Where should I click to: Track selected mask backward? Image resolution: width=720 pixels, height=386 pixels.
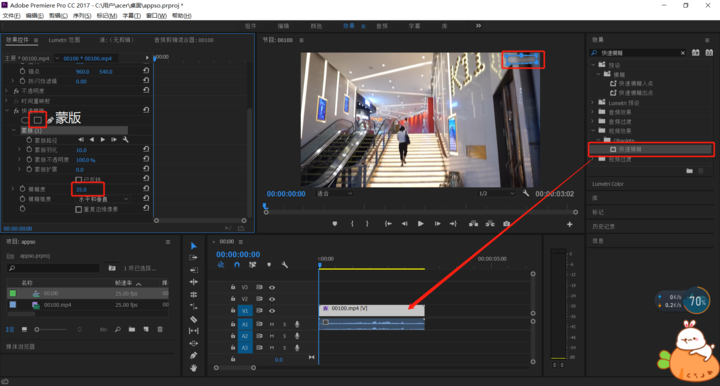coord(92,140)
